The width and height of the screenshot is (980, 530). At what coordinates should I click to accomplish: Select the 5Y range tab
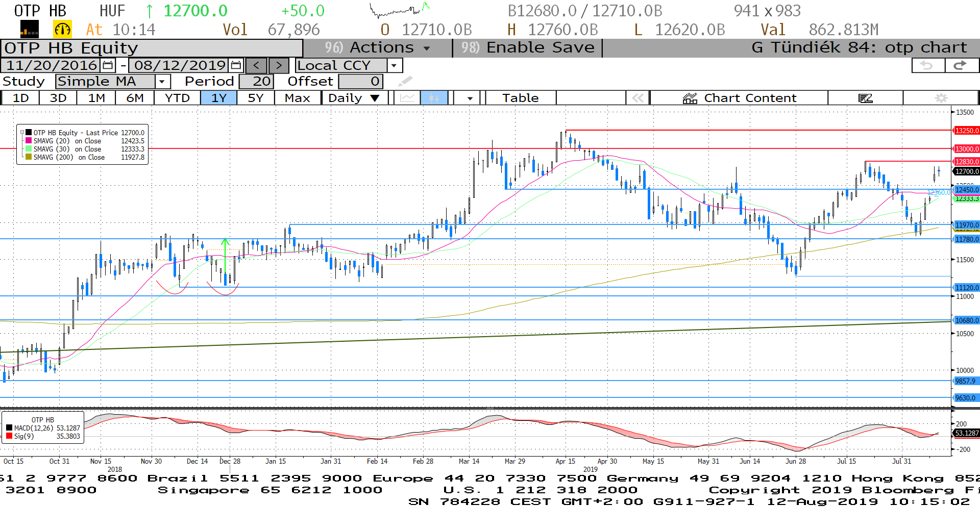[x=256, y=98]
